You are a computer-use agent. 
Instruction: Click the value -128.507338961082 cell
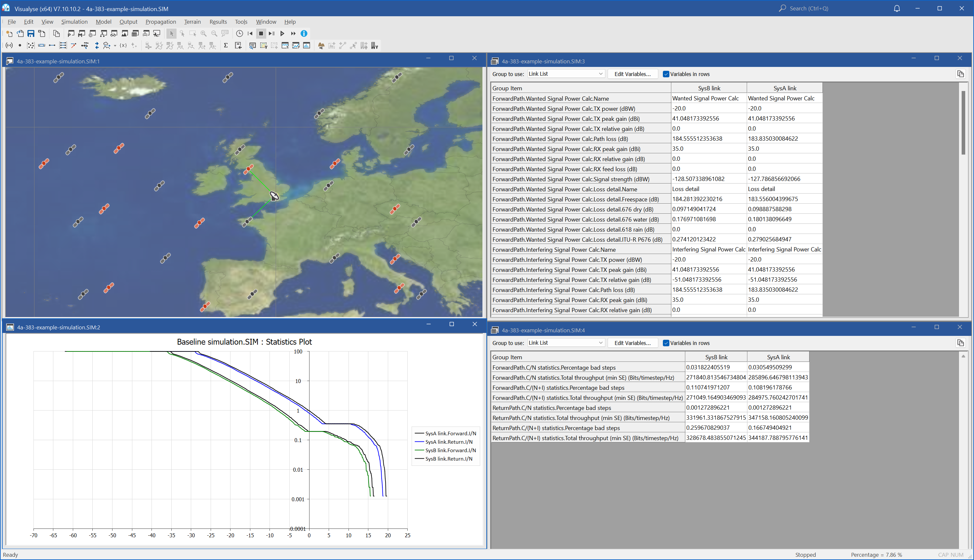(709, 179)
